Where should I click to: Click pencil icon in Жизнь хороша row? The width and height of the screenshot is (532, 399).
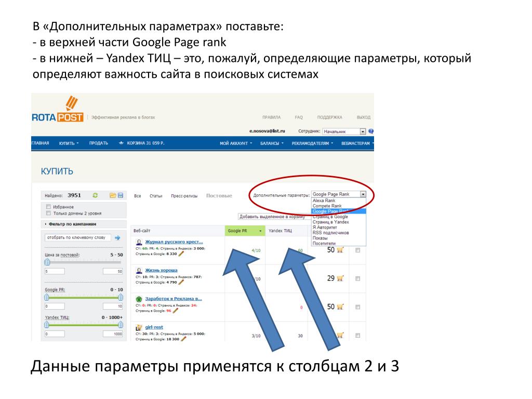tap(181, 282)
